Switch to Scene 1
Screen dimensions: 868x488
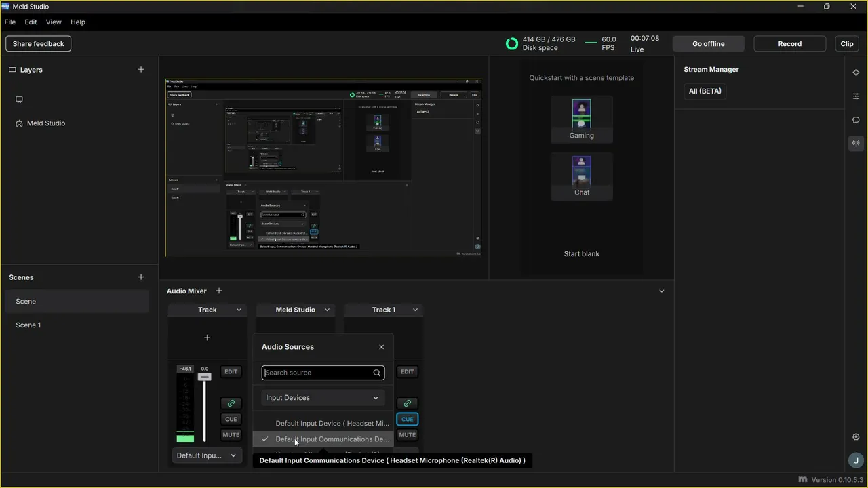coord(77,325)
